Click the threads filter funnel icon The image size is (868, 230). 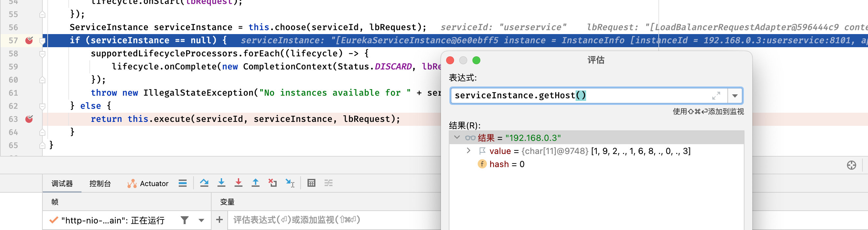tap(184, 220)
